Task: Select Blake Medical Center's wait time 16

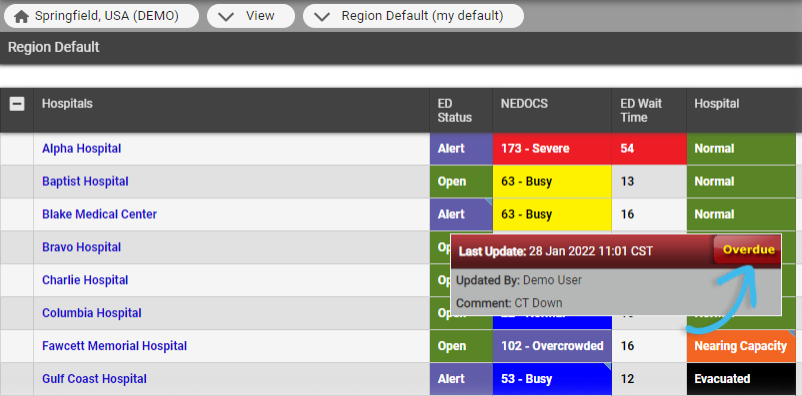Action: tap(649, 214)
